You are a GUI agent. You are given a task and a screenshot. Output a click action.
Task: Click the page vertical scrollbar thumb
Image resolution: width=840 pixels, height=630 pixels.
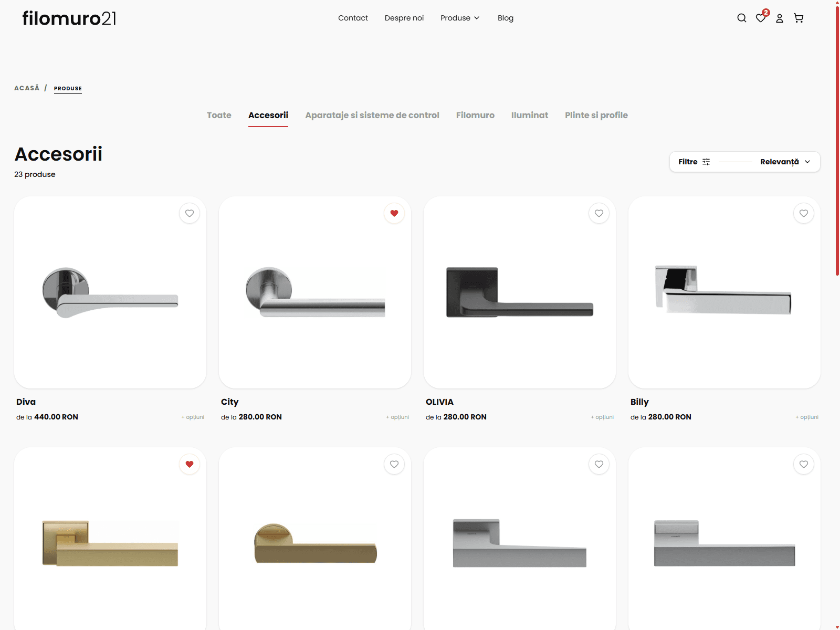837,141
